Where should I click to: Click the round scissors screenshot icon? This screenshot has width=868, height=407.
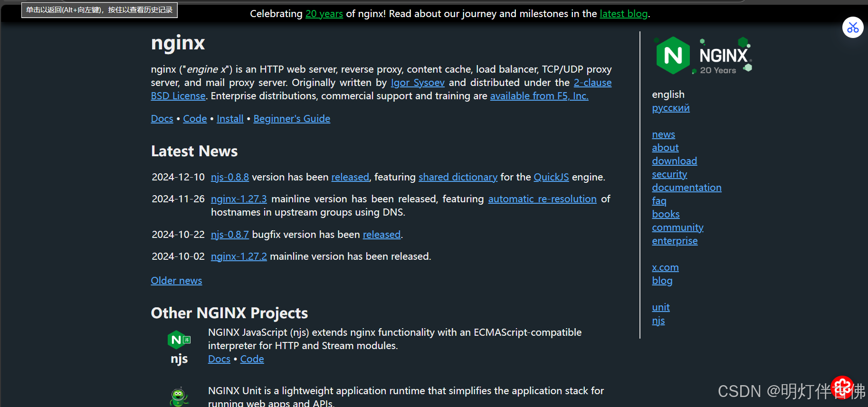[x=853, y=28]
